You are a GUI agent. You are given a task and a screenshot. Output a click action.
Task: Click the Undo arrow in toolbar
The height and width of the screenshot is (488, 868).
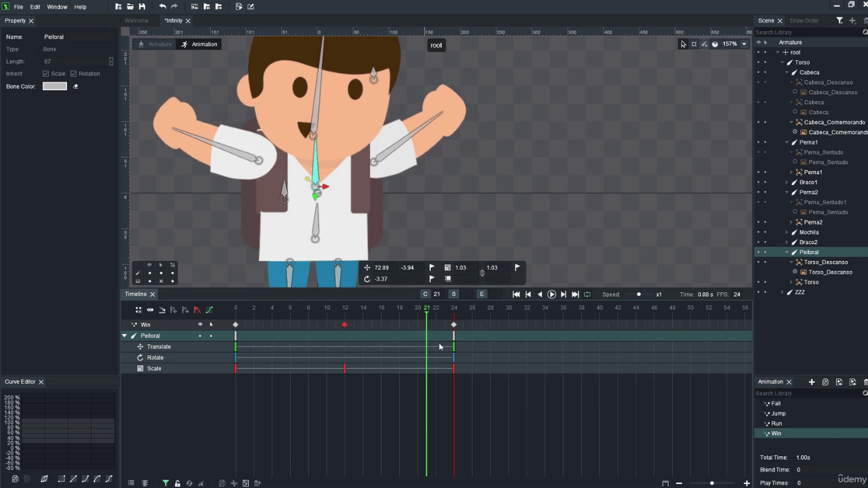click(x=163, y=6)
